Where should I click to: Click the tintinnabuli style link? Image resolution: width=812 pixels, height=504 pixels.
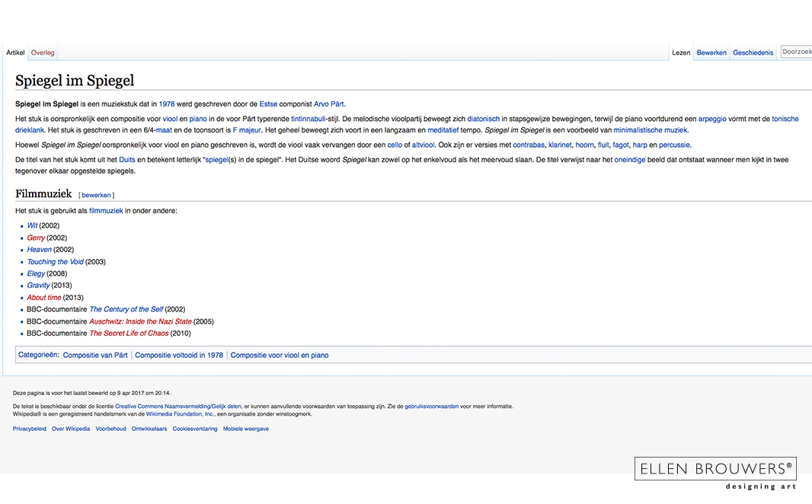(308, 119)
